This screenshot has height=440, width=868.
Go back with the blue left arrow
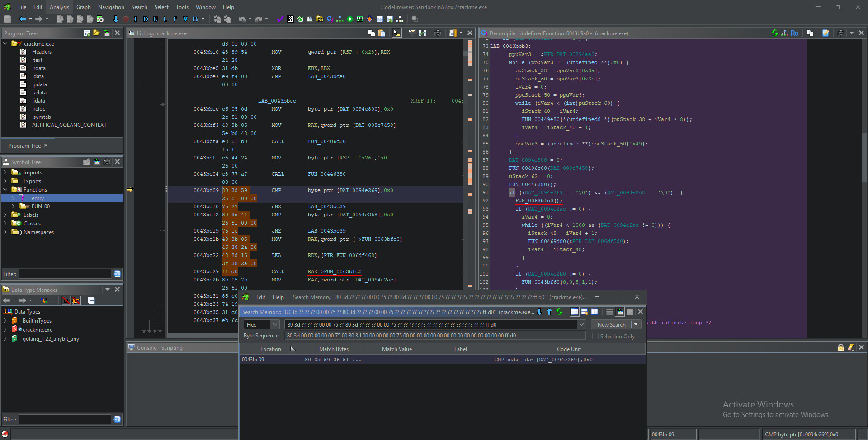pyautogui.click(x=23, y=19)
